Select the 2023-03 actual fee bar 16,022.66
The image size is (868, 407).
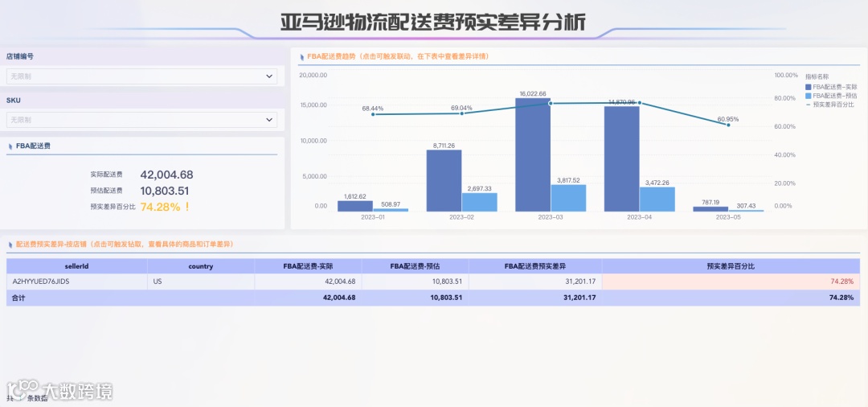coord(533,154)
